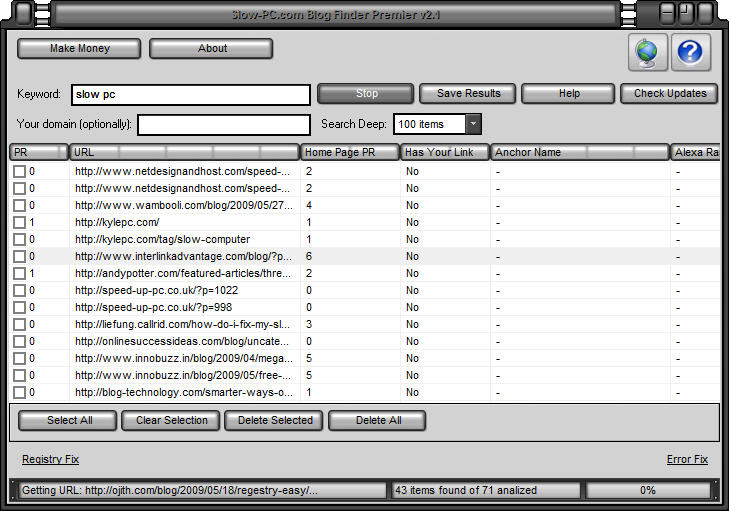Viewport: 729px width, 511px height.
Task: Click the Save Results button
Action: tap(468, 93)
